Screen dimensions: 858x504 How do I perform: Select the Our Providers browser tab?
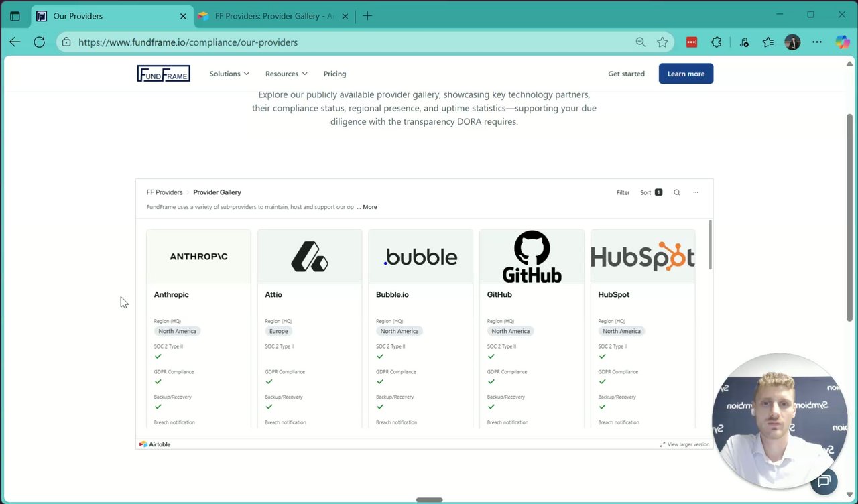[x=111, y=16]
